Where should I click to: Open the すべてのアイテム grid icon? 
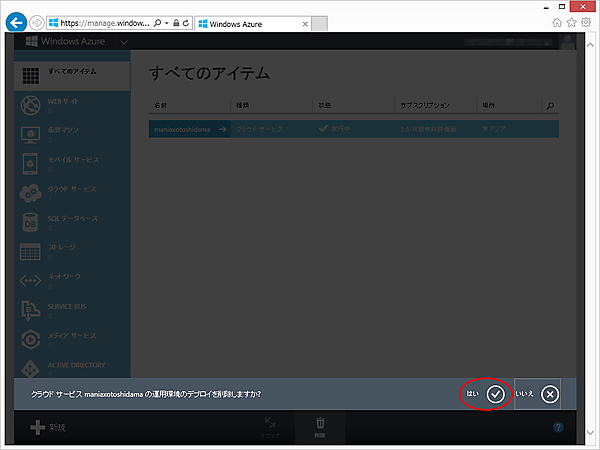30,75
